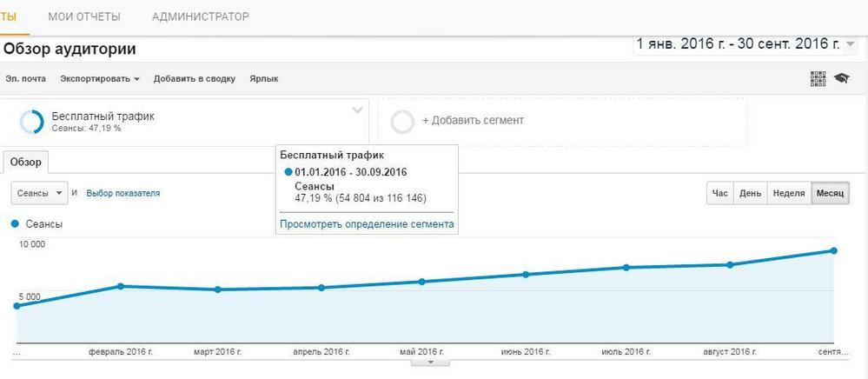Expand the Бесплатный трафик segment chevron
The width and height of the screenshot is (868, 379).
358,110
